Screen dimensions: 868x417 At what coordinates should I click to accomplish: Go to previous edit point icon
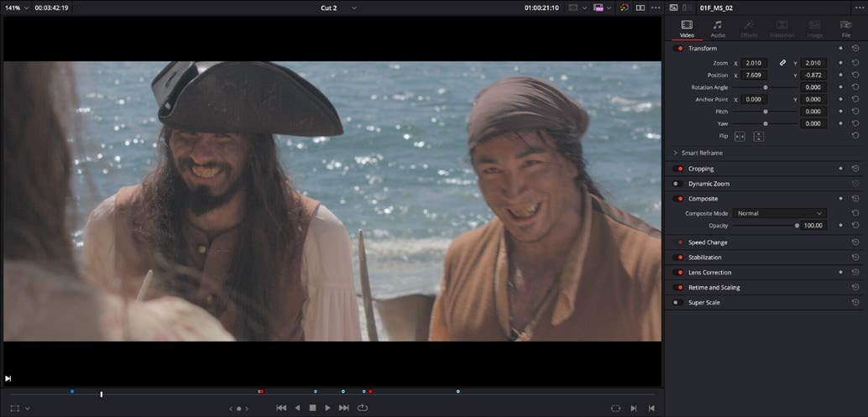pyautogui.click(x=652, y=408)
